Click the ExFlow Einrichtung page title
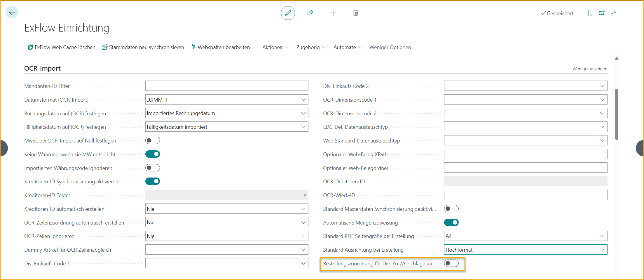 (x=67, y=28)
